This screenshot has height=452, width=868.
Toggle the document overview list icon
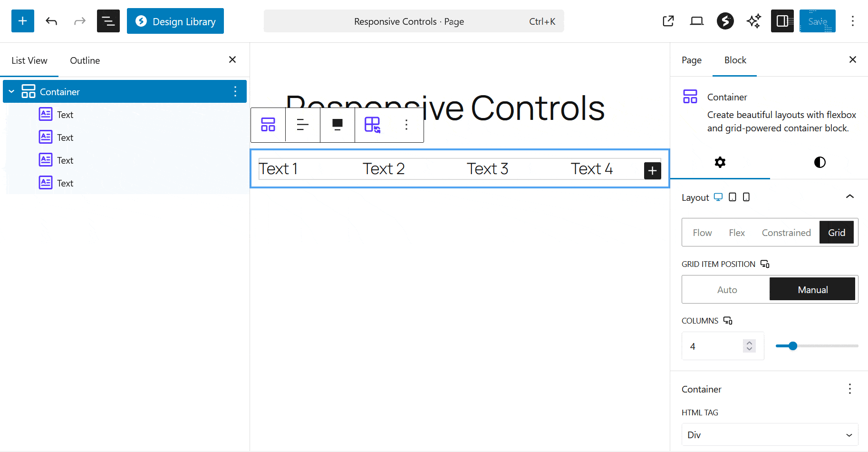108,21
